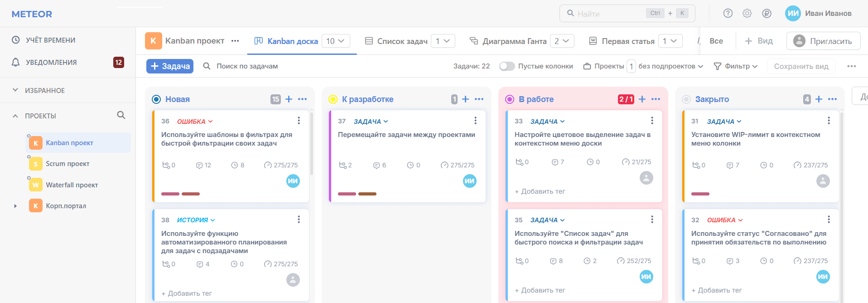This screenshot has width=868, height=303.
Task: Expand the Корп.портал tree arrow
Action: pyautogui.click(x=15, y=206)
